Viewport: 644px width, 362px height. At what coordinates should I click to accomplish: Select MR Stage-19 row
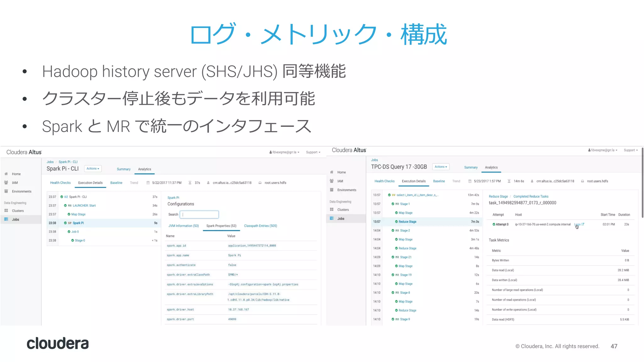click(x=426, y=275)
